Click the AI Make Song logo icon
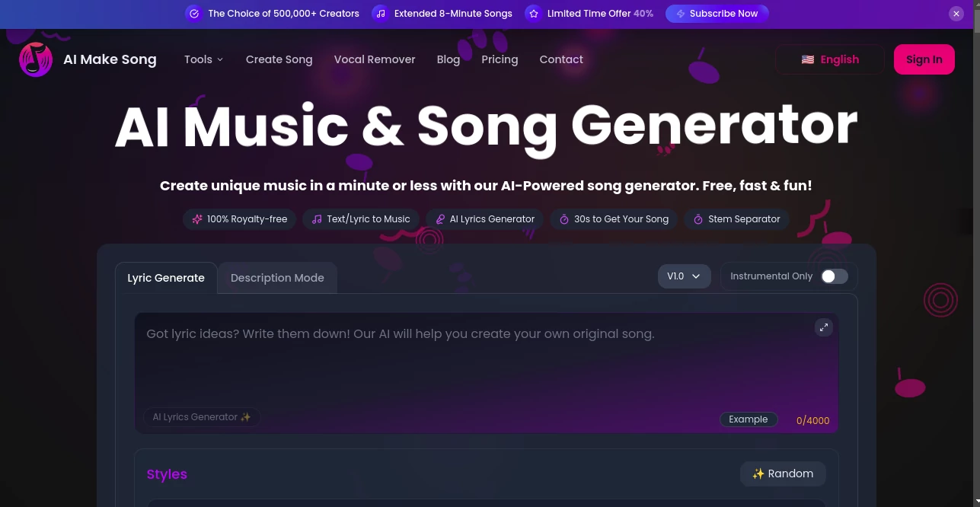980x507 pixels. (35, 59)
